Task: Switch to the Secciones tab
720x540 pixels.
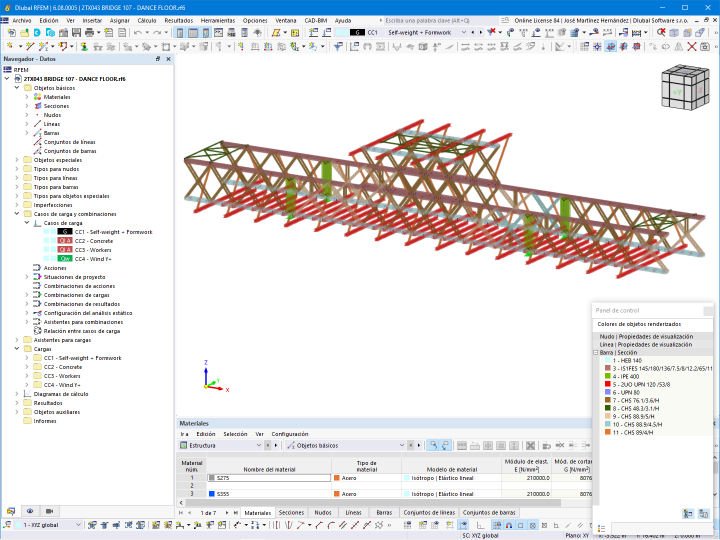Action: tap(291, 512)
